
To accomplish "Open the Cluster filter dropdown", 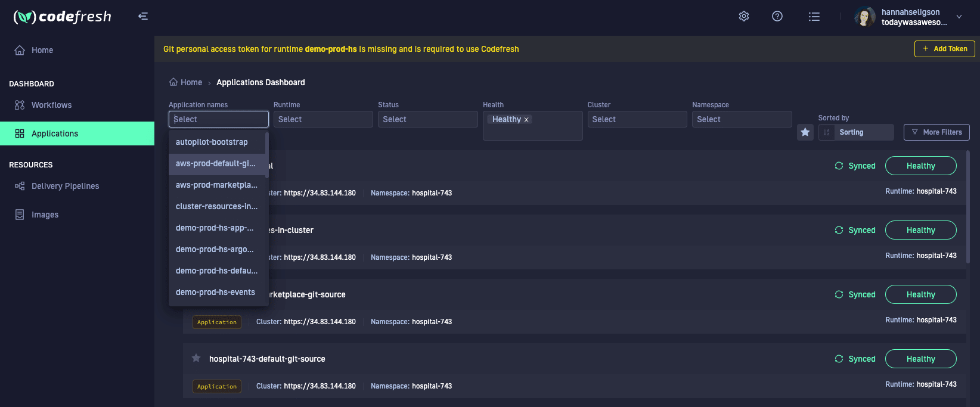I will point(637,119).
